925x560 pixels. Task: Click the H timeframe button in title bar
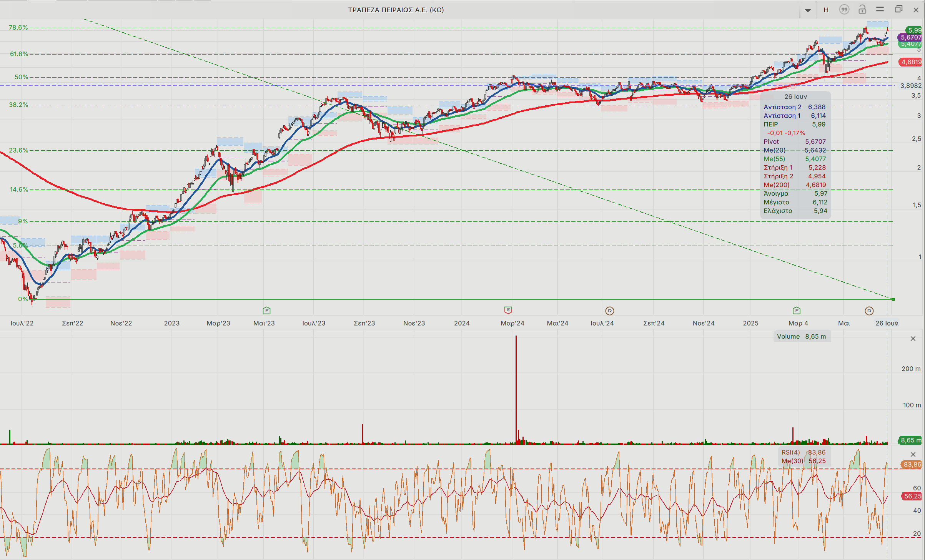826,10
